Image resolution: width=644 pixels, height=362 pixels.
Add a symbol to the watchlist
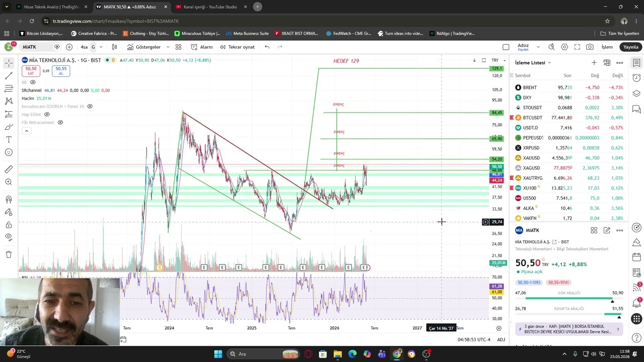pos(594,63)
